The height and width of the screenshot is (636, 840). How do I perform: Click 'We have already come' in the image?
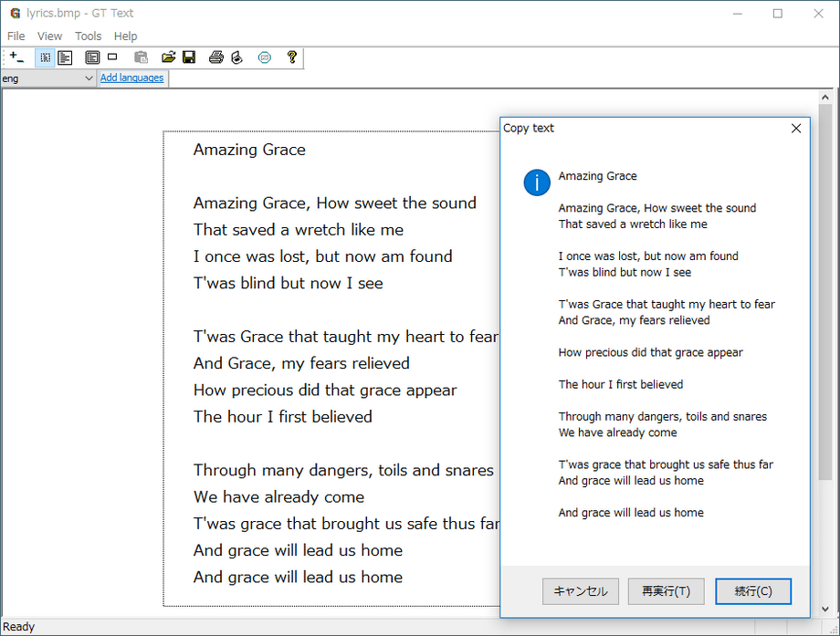tap(278, 497)
